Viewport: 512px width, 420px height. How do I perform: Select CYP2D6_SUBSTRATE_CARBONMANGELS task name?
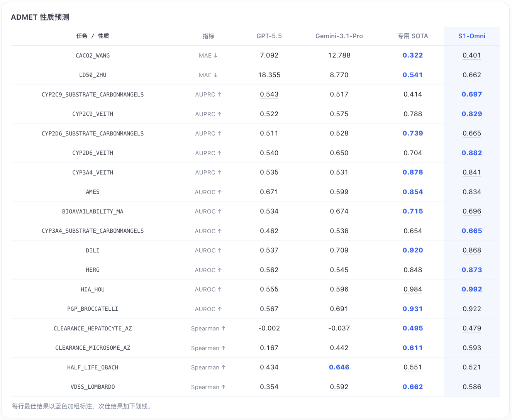[93, 134]
